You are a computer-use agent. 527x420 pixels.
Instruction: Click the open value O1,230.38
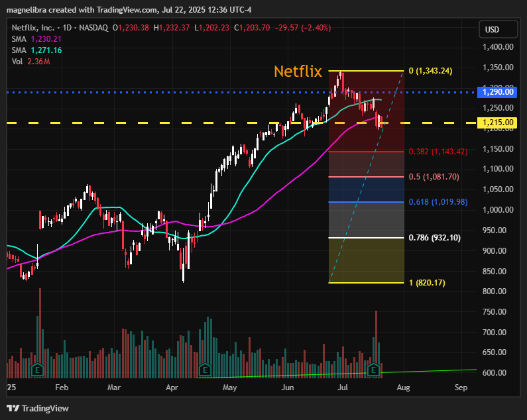coord(131,28)
